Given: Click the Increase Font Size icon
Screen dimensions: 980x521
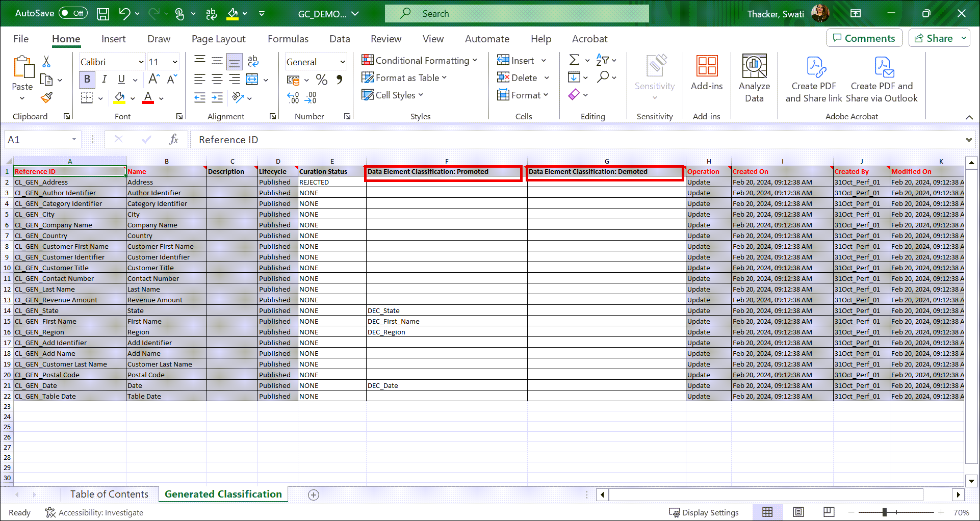Looking at the screenshot, I should coord(153,79).
